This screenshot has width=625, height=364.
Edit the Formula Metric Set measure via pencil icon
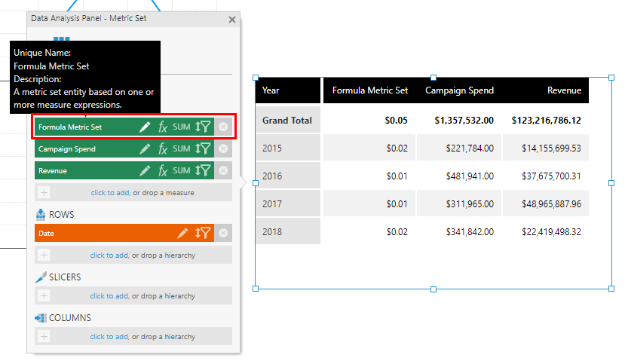(145, 127)
